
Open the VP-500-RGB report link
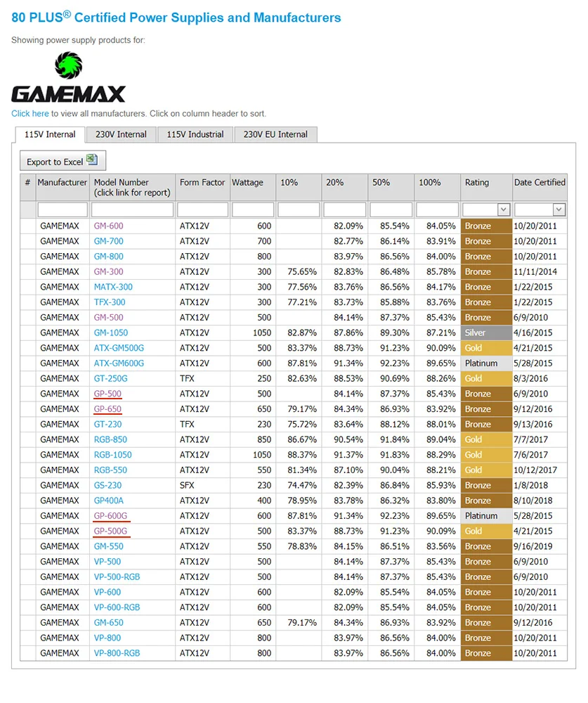(x=117, y=577)
